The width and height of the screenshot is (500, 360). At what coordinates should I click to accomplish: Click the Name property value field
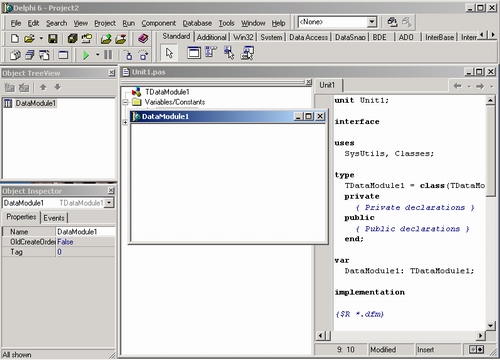tap(85, 232)
